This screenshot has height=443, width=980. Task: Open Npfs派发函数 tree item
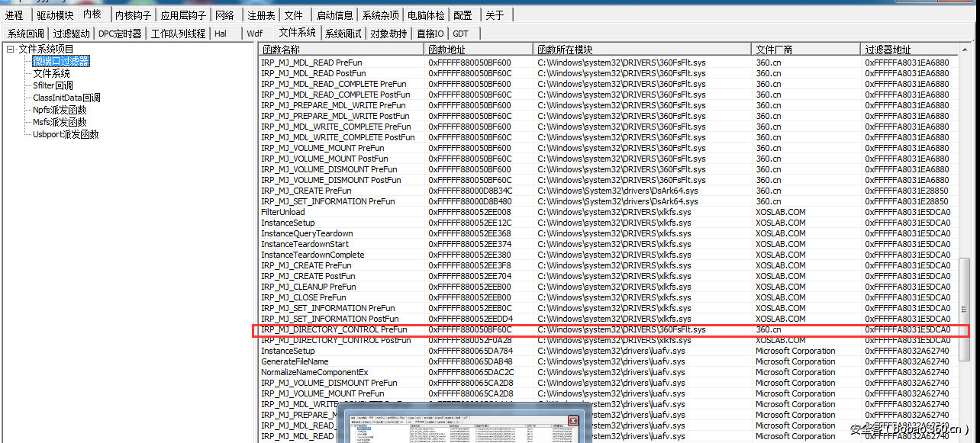(60, 110)
